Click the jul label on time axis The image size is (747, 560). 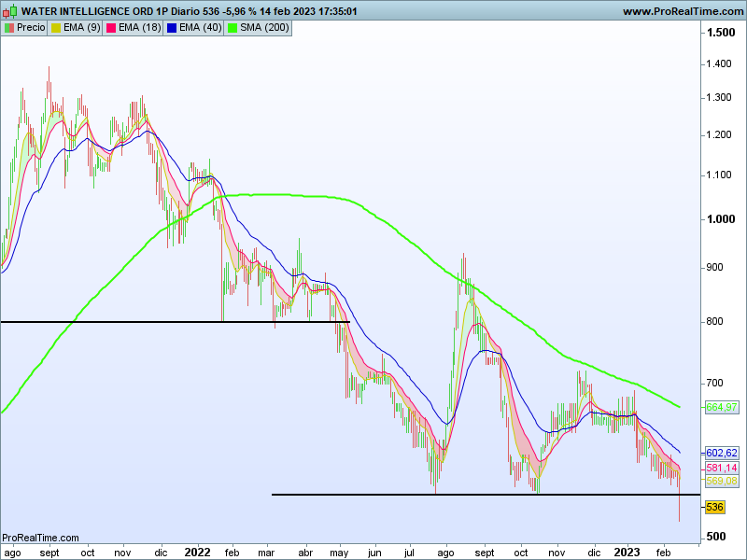click(x=409, y=553)
